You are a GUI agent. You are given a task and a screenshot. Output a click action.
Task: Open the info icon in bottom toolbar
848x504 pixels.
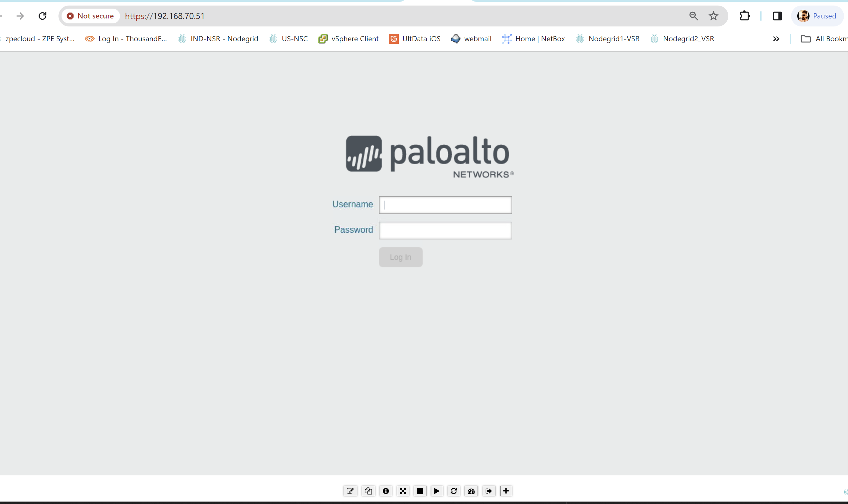pyautogui.click(x=386, y=491)
